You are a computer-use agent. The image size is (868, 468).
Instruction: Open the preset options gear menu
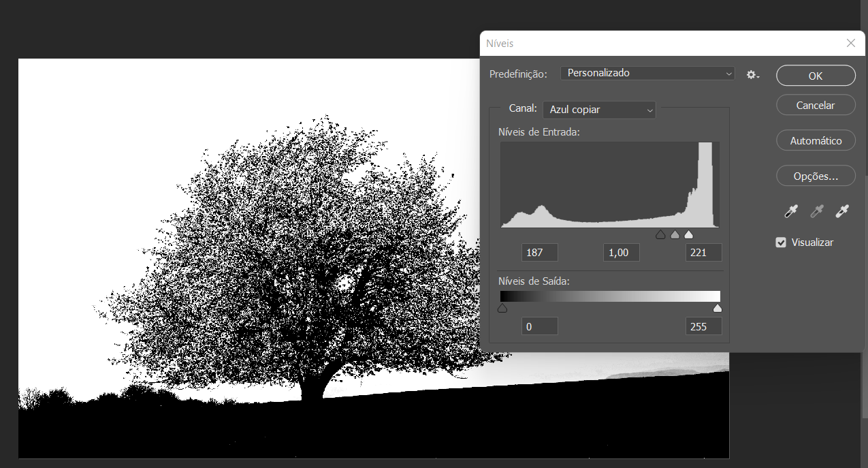(752, 74)
